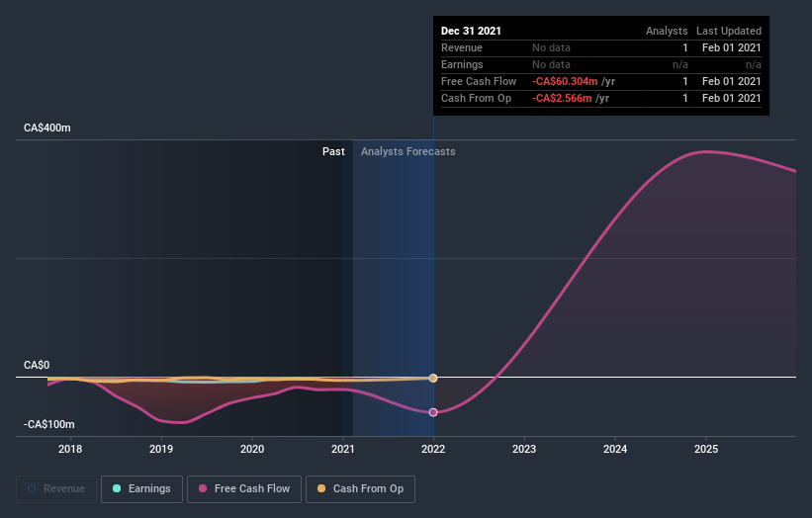Click the 2023 x-axis label
The image size is (812, 518).
(524, 449)
